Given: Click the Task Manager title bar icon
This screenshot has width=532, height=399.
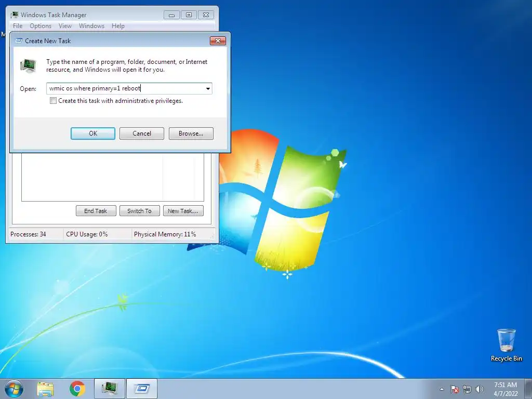Looking at the screenshot, I should (x=14, y=15).
